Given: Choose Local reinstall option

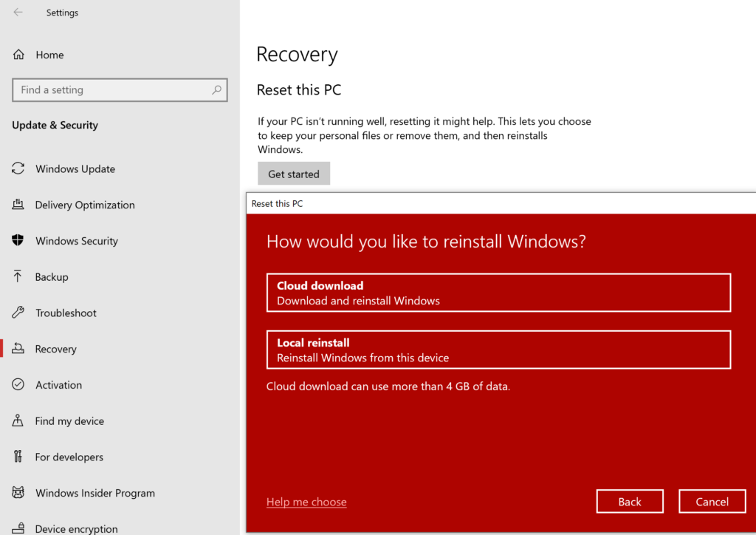Looking at the screenshot, I should tap(498, 350).
